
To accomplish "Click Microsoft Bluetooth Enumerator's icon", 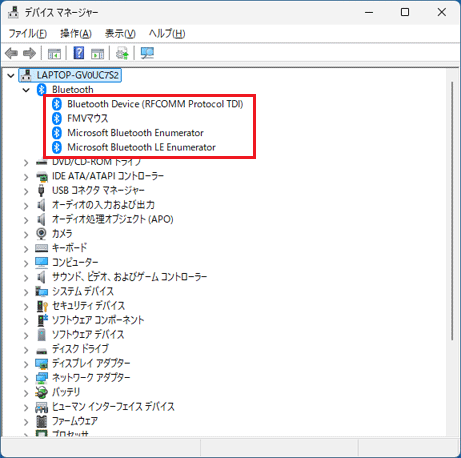I will pyautogui.click(x=57, y=133).
